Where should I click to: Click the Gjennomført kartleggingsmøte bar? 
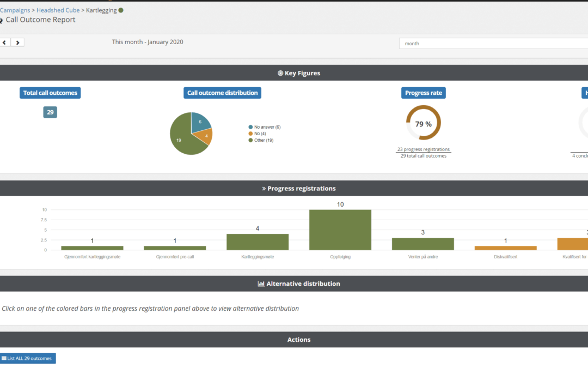(92, 248)
